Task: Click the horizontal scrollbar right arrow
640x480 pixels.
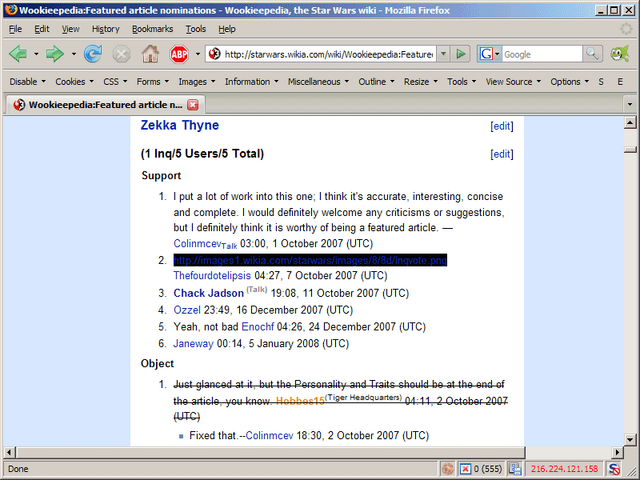Action: [617, 452]
